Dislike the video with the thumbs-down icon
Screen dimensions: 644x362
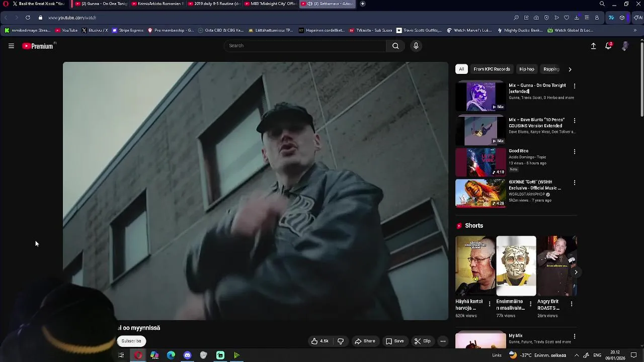click(341, 341)
